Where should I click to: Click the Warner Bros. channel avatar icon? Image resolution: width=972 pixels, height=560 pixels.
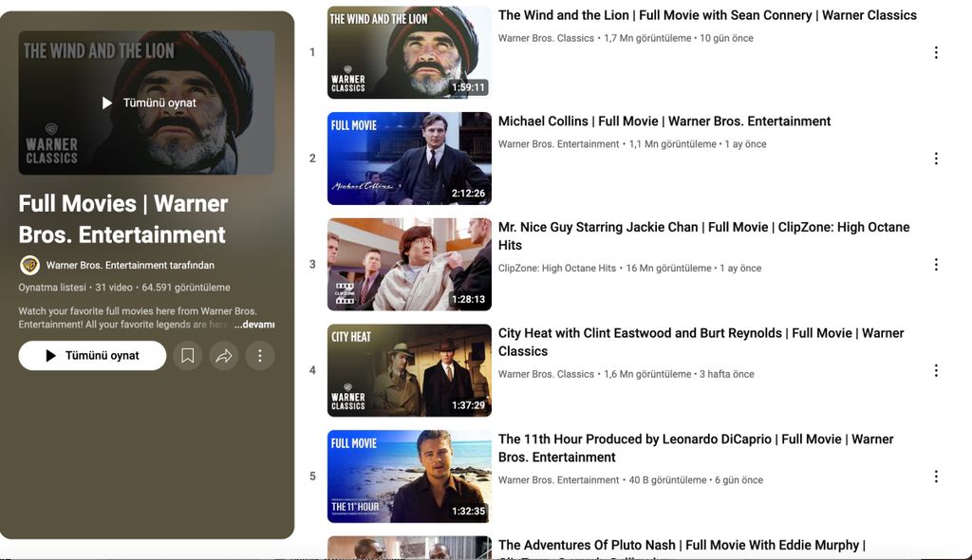(x=28, y=264)
